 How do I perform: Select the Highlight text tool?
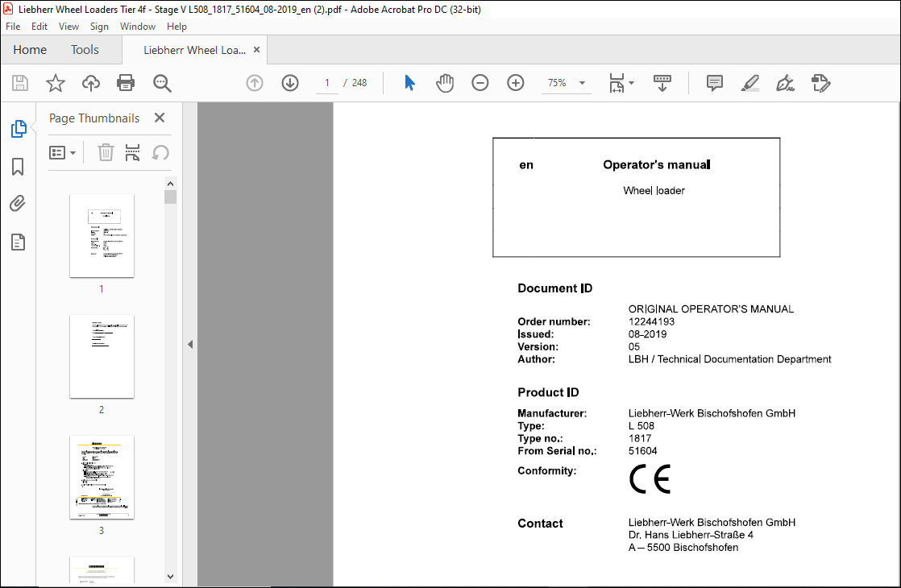[x=749, y=83]
